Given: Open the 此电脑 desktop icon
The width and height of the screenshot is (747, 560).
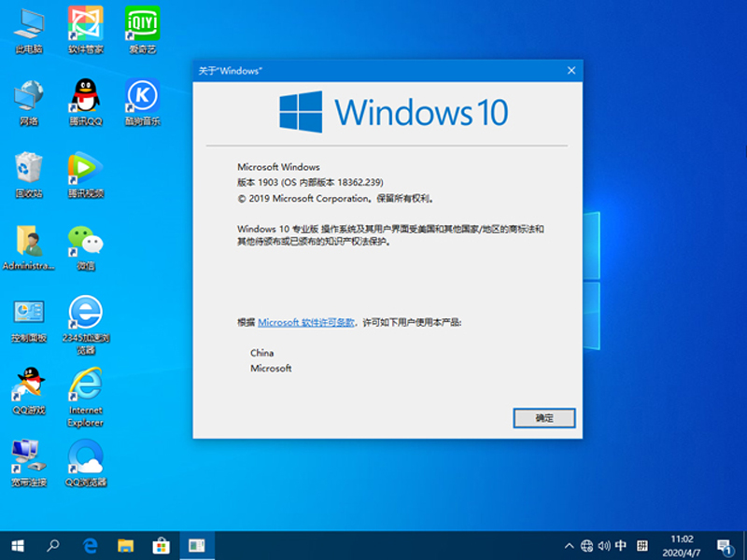Looking at the screenshot, I should (x=29, y=24).
